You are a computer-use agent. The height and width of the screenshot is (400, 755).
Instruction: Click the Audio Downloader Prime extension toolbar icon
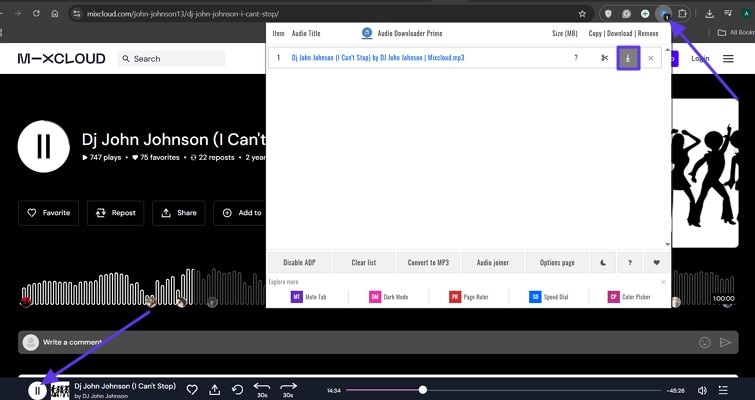(664, 14)
